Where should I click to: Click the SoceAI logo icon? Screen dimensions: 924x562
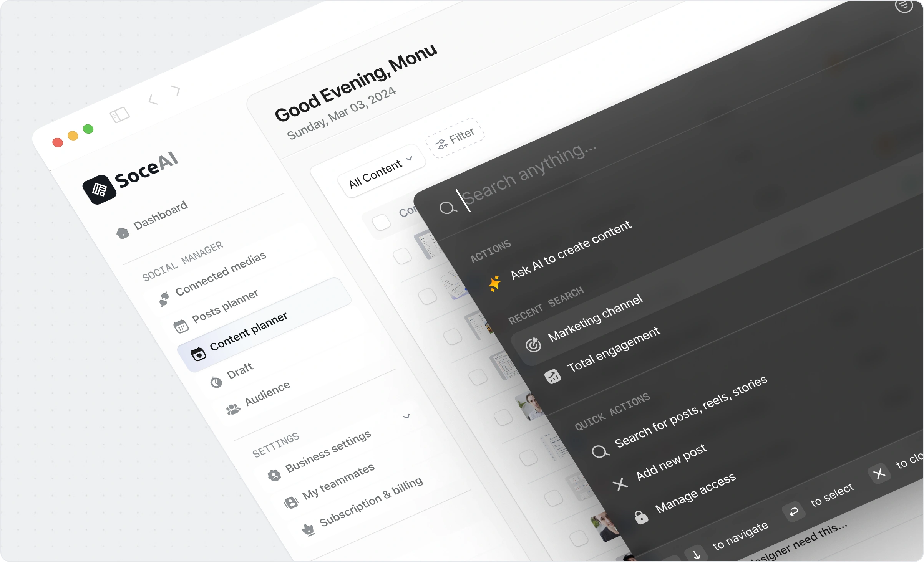coord(99,189)
